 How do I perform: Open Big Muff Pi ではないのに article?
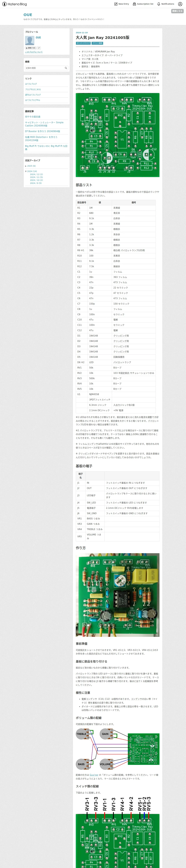pyautogui.click(x=46, y=147)
